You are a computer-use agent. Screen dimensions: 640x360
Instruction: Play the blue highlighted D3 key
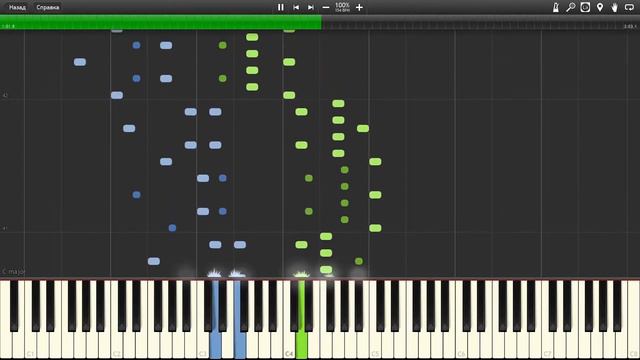point(215,345)
